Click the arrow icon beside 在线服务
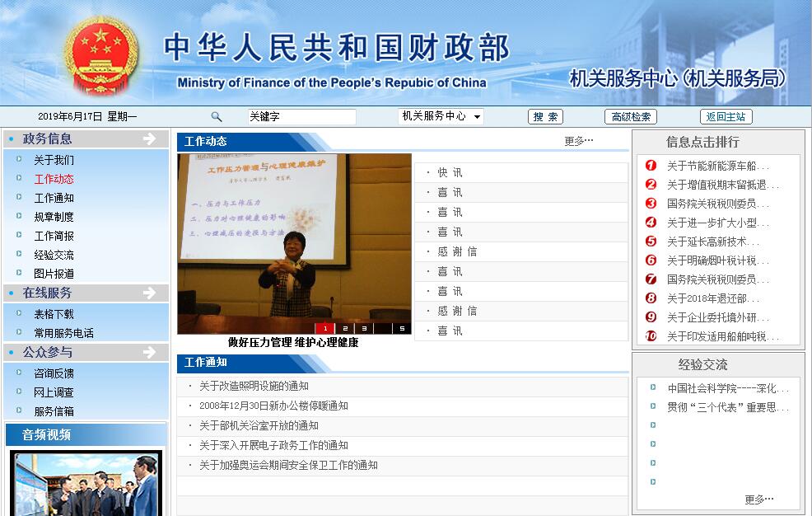This screenshot has height=516, width=812. [149, 293]
